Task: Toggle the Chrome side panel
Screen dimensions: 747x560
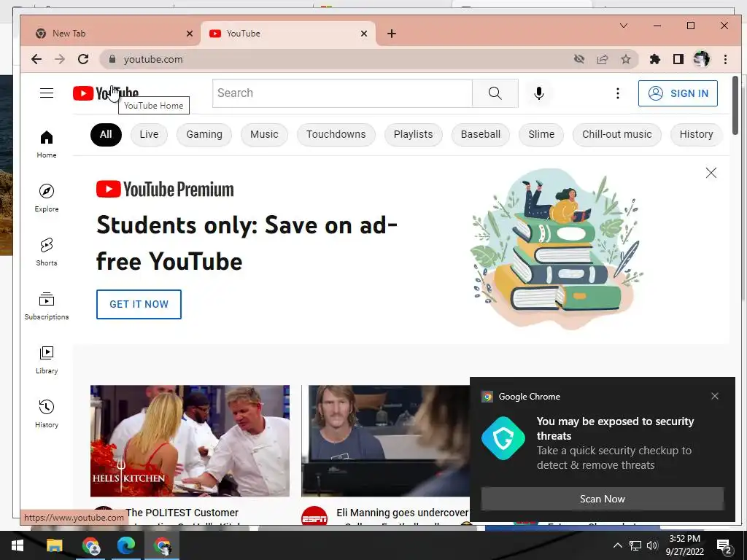Action: pos(678,59)
